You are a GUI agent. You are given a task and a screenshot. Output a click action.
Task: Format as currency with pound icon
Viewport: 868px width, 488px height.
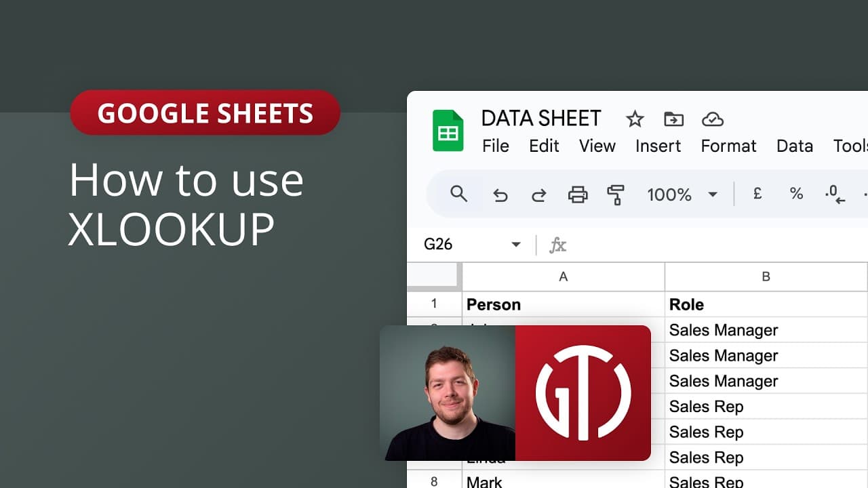click(x=757, y=194)
